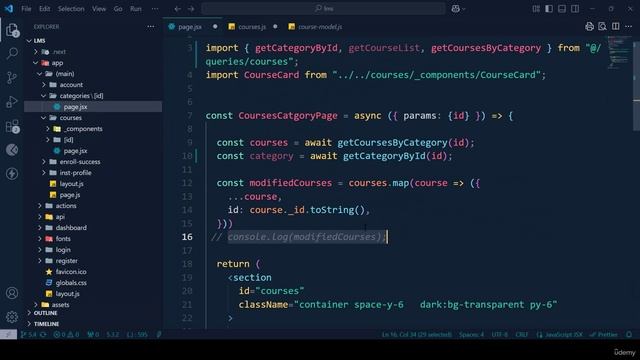The height and width of the screenshot is (360, 640).
Task: Click the preview magnifier icon in editor toolbar
Action: 602,27
